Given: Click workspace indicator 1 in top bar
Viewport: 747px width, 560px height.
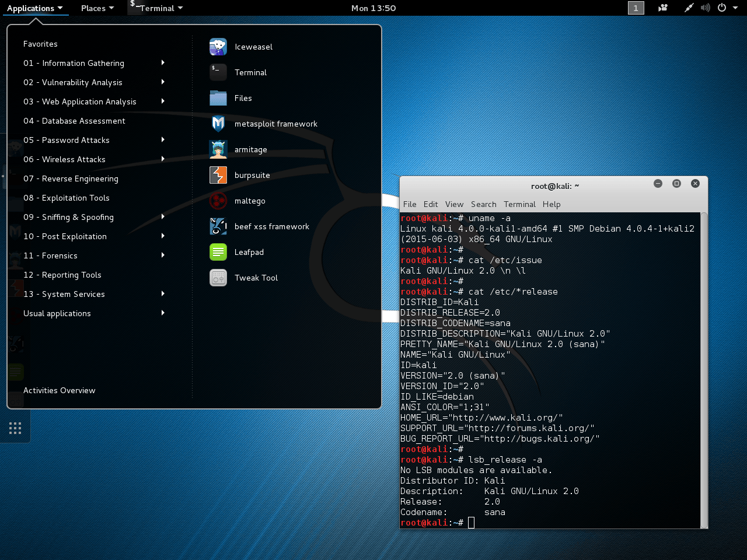Looking at the screenshot, I should point(636,8).
